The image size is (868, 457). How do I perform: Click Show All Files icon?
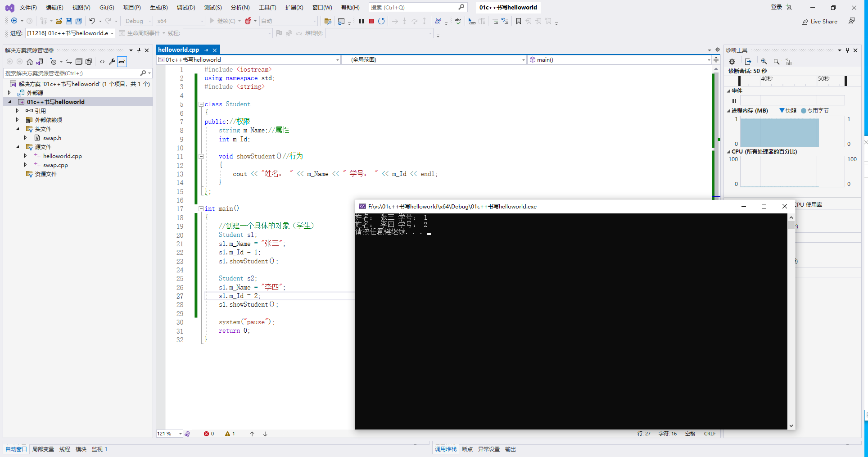[89, 62]
